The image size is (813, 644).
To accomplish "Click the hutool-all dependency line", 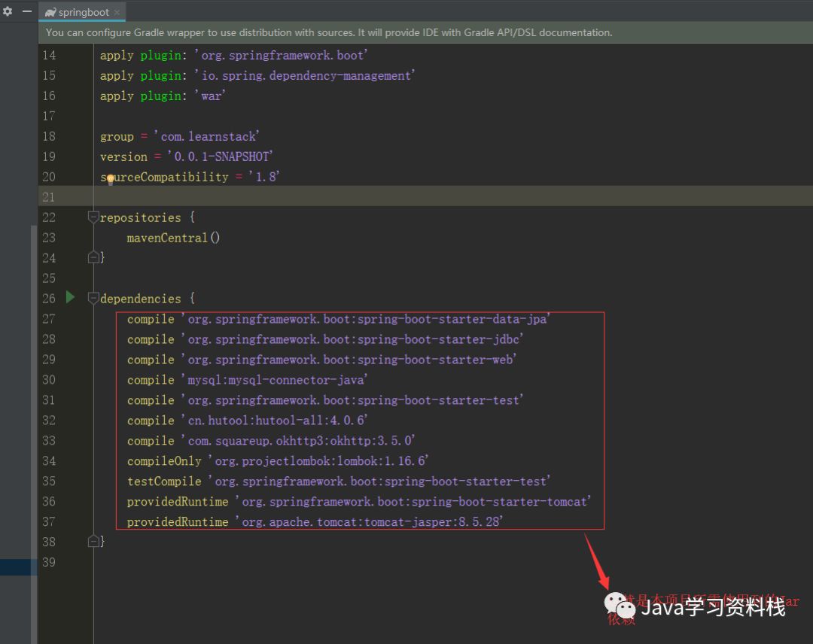I will [x=248, y=421].
